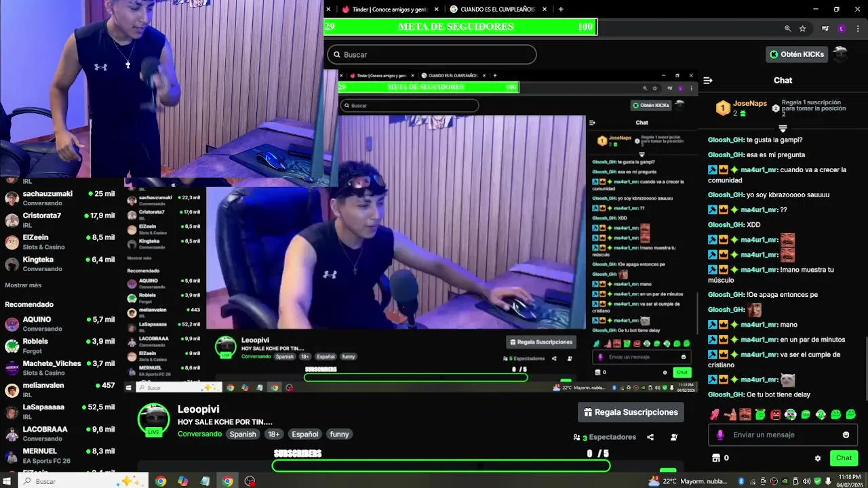868x488 pixels.
Task: Open the Conversando category link
Action: tap(199, 434)
